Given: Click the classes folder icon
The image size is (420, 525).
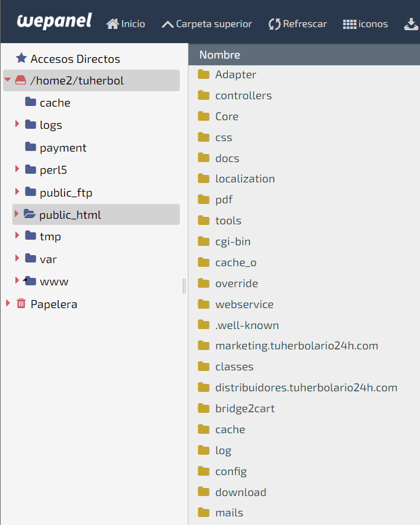Looking at the screenshot, I should [203, 367].
